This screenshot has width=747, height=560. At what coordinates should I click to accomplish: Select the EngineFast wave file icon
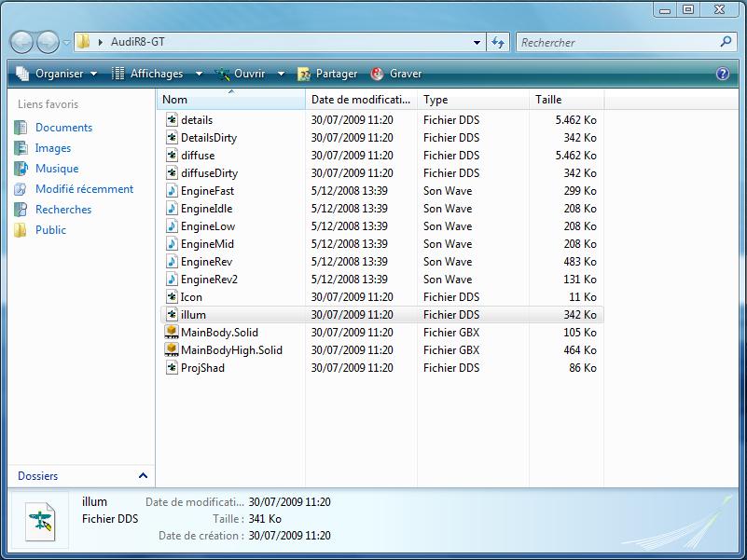(x=172, y=191)
